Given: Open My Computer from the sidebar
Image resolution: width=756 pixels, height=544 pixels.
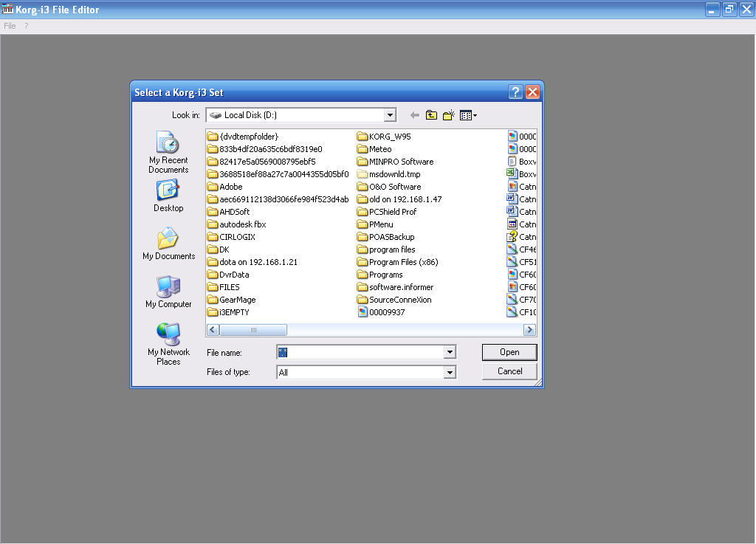Looking at the screenshot, I should 168,289.
